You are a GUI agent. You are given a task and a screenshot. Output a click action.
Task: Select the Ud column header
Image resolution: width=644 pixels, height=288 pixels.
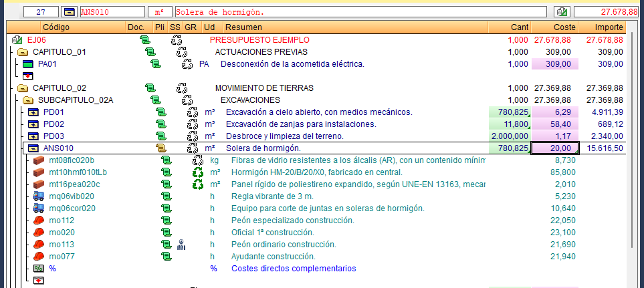click(x=213, y=27)
